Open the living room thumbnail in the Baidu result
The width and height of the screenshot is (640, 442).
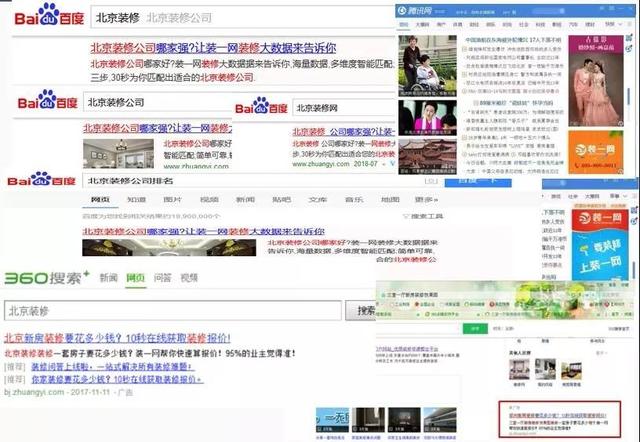(x=118, y=154)
